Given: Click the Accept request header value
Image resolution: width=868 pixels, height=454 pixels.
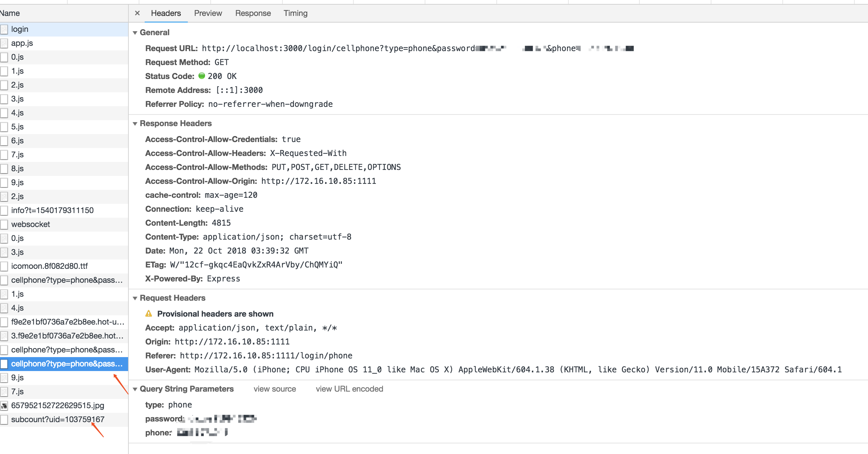Looking at the screenshot, I should pos(257,328).
